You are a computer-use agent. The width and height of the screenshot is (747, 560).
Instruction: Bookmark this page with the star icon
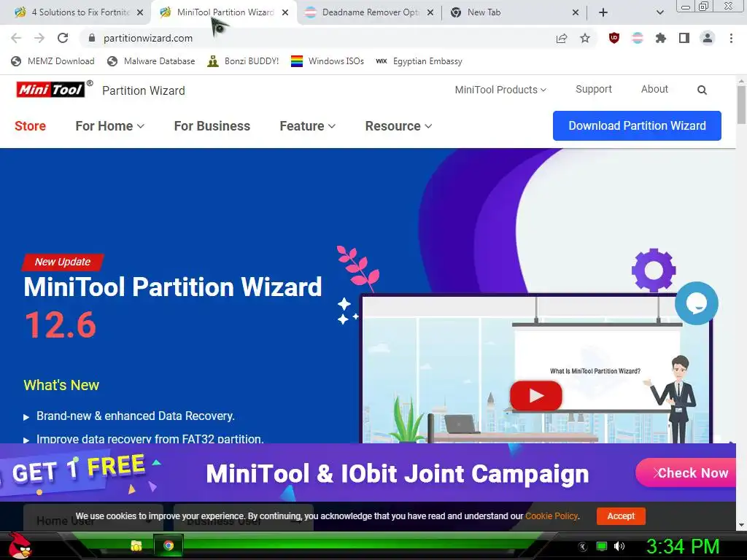coord(585,38)
